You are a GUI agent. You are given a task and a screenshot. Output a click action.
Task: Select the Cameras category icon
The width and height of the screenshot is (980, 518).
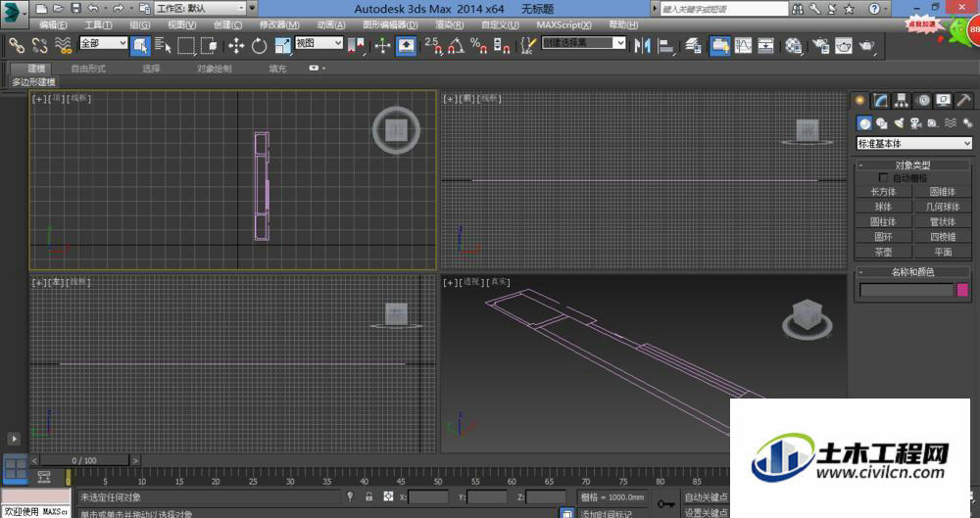(916, 123)
